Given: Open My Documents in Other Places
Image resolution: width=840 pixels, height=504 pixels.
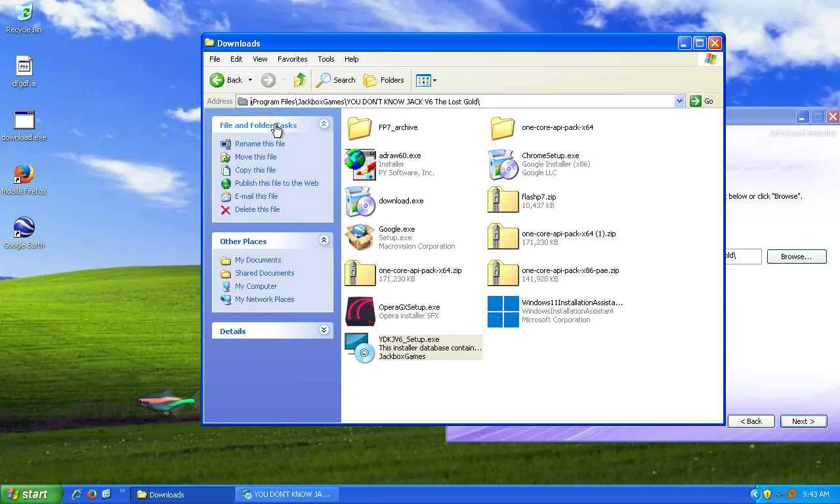Looking at the screenshot, I should (x=258, y=260).
